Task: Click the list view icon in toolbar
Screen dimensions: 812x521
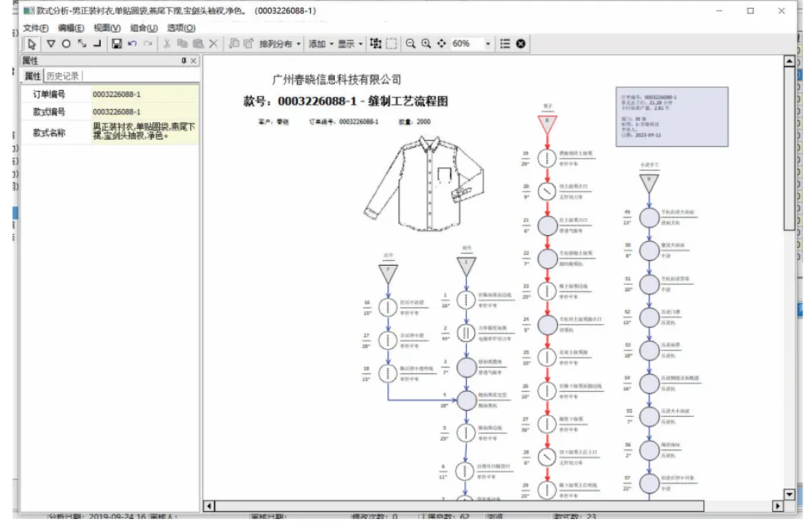Action: coord(505,44)
